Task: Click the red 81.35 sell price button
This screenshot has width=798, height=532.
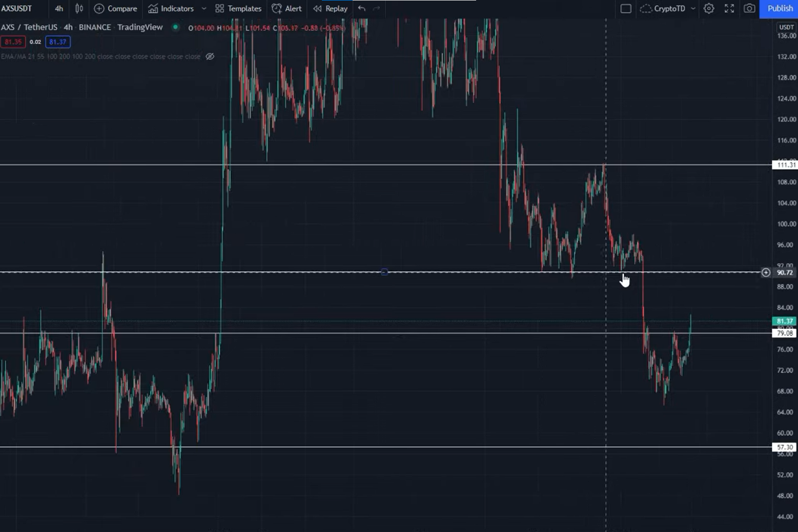Action: click(13, 42)
